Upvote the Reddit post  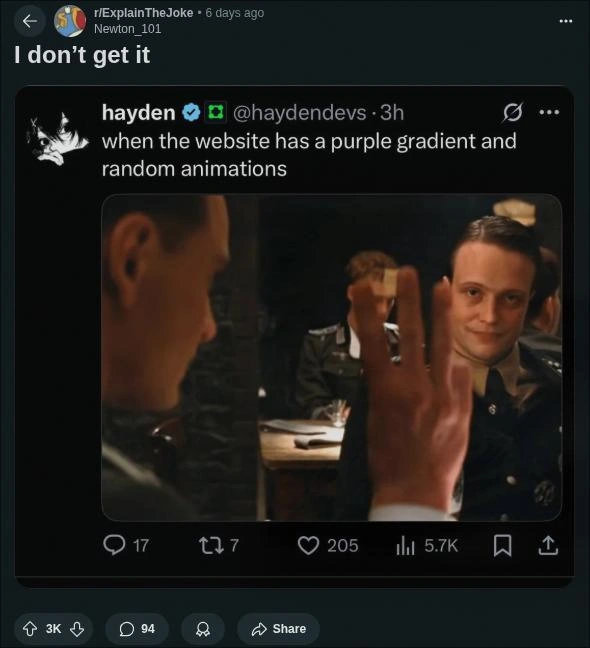pos(29,629)
